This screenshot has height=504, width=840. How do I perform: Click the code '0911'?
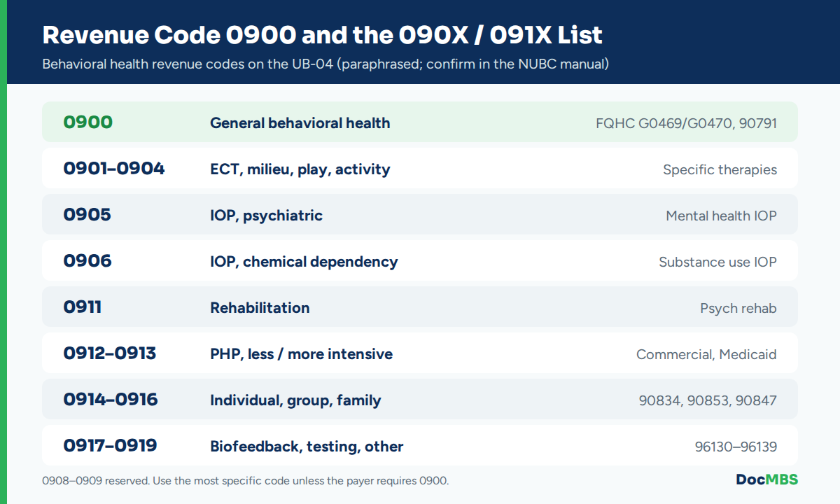click(x=83, y=307)
